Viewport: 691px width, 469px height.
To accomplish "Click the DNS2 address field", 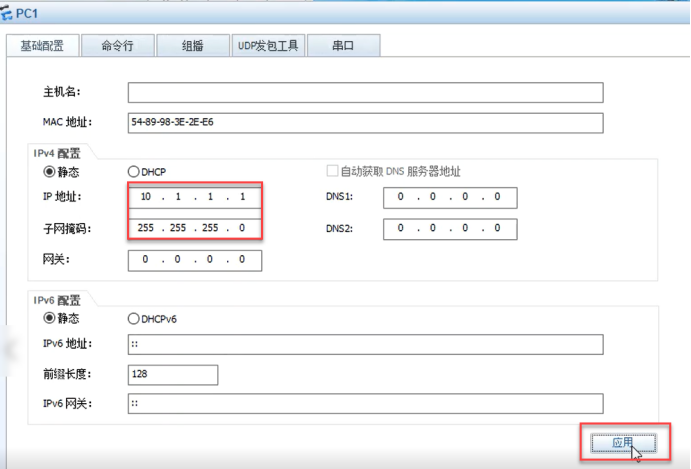I will pyautogui.click(x=449, y=229).
